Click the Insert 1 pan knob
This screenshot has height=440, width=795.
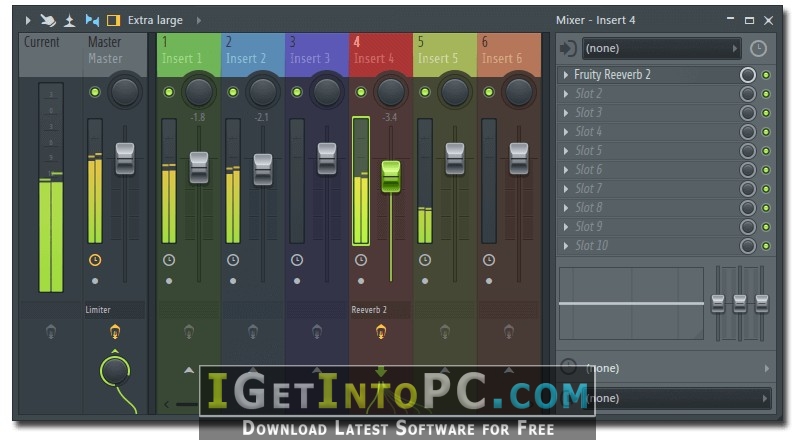tap(199, 92)
